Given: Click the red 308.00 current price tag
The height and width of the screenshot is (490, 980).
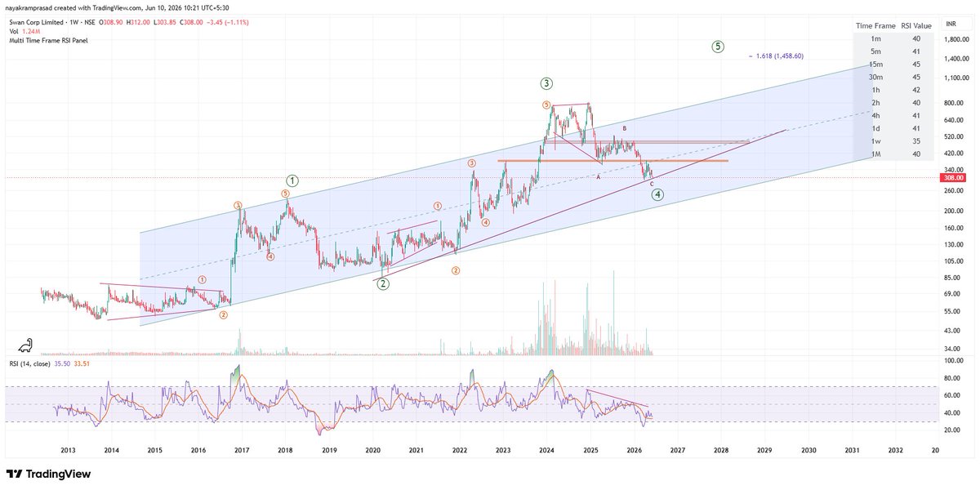Looking at the screenshot, I should (953, 177).
